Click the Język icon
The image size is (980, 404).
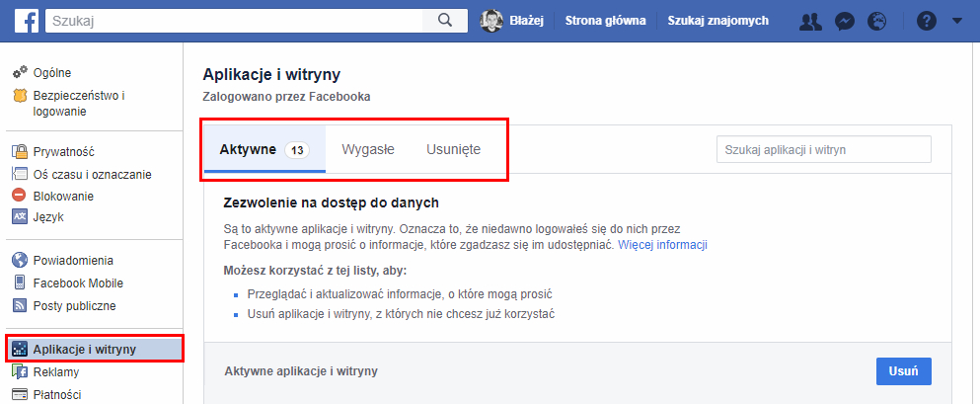pyautogui.click(x=20, y=217)
